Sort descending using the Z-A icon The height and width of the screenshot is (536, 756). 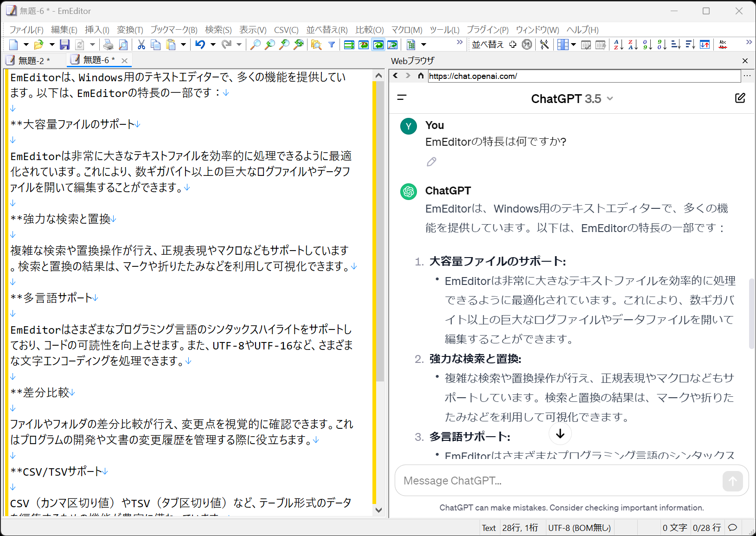click(633, 45)
